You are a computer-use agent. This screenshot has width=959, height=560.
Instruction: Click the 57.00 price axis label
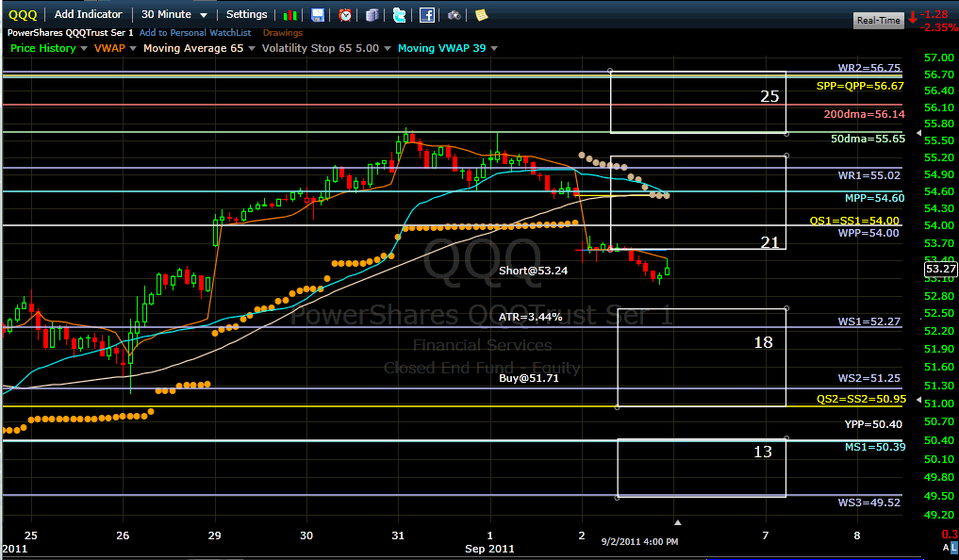click(939, 58)
